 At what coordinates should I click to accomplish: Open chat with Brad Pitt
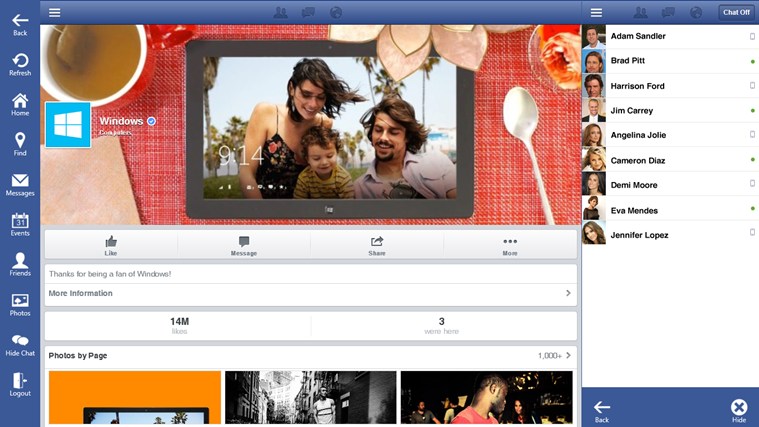tap(670, 61)
